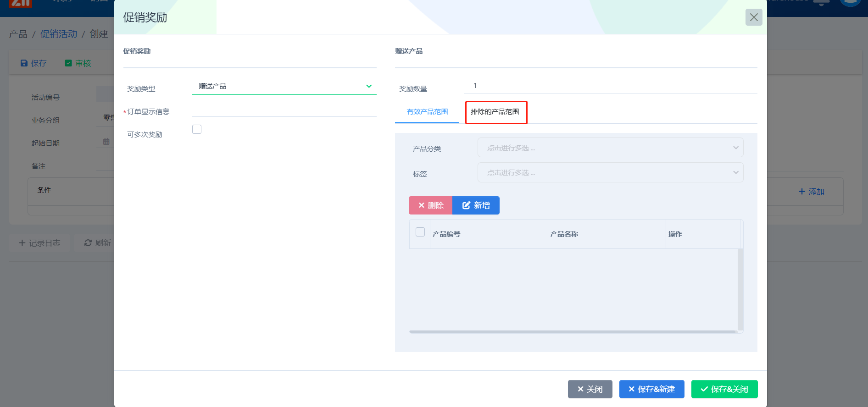Click the gray 关闭 button
Image resolution: width=868 pixels, height=407 pixels.
pos(590,389)
